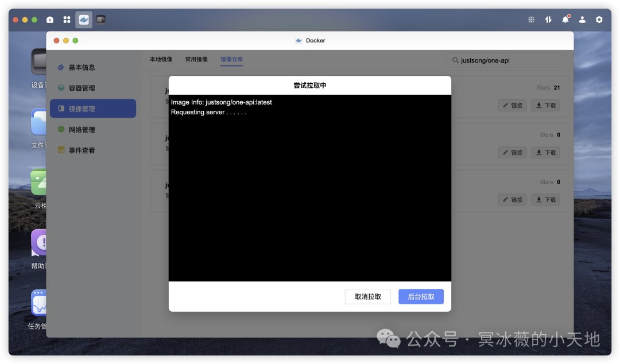
Task: Click 下载 in the third result row
Action: [546, 199]
